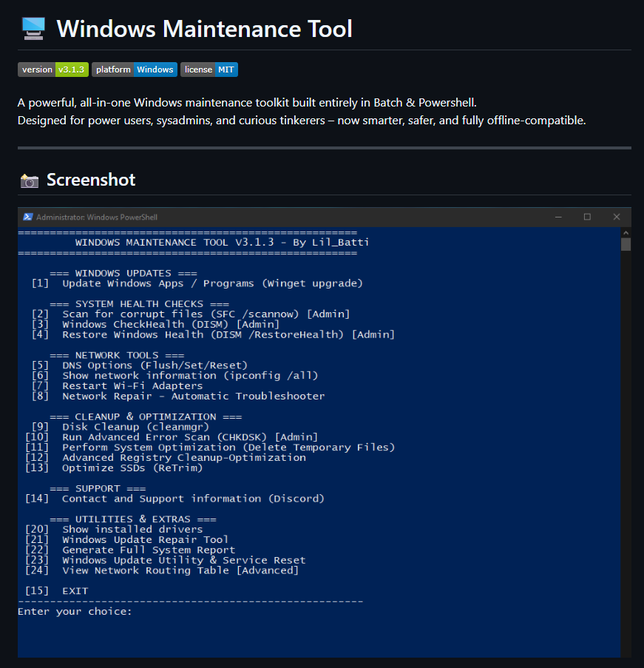644x668 pixels.
Task: Click the scrollbar up arrow in PowerShell
Action: coord(626,232)
